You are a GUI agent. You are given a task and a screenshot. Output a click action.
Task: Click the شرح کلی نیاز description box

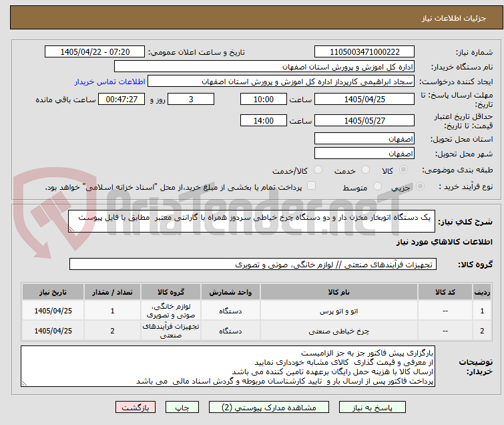point(252,221)
